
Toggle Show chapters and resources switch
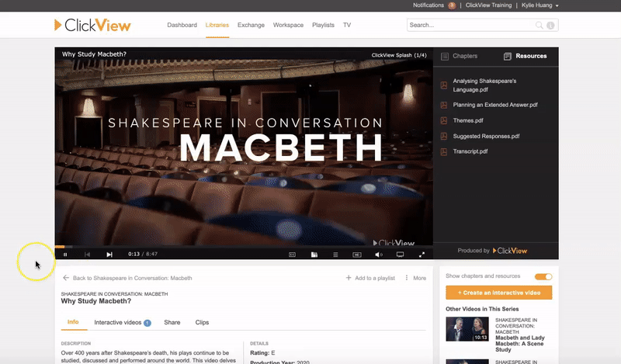tap(543, 276)
